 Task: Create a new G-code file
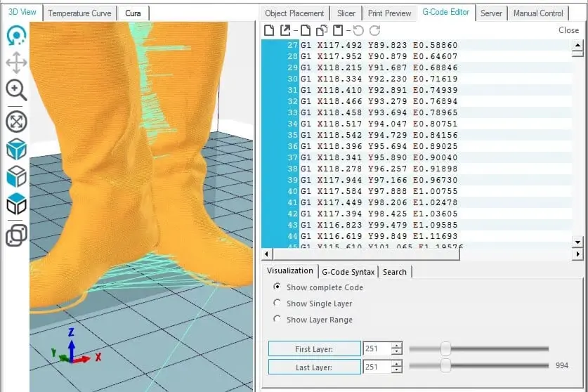point(269,30)
